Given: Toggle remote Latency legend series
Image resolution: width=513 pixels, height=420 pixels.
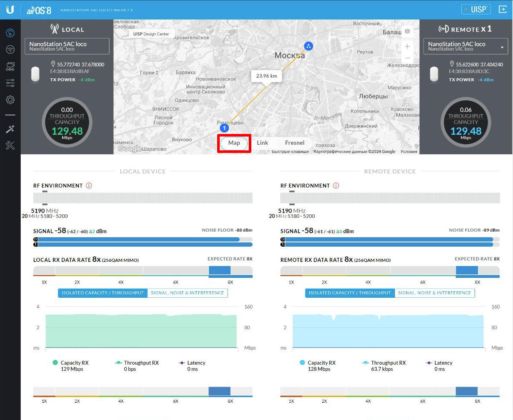Looking at the screenshot, I should 439,366.
